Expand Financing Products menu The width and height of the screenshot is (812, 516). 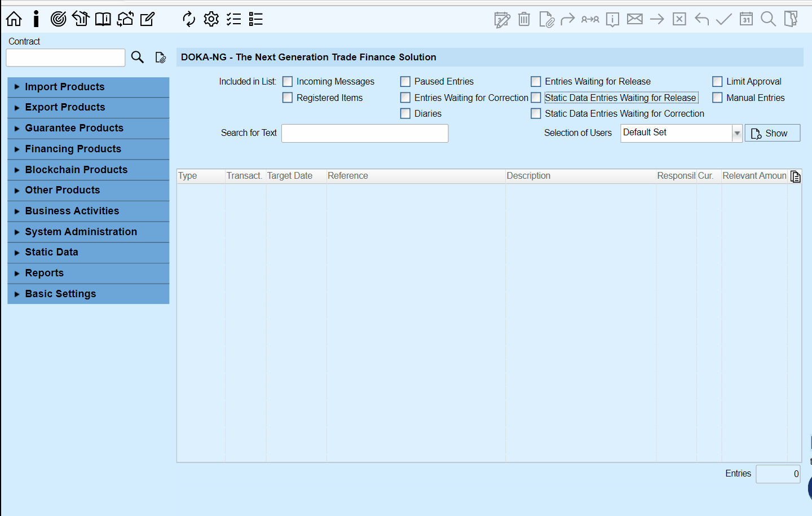click(x=89, y=149)
